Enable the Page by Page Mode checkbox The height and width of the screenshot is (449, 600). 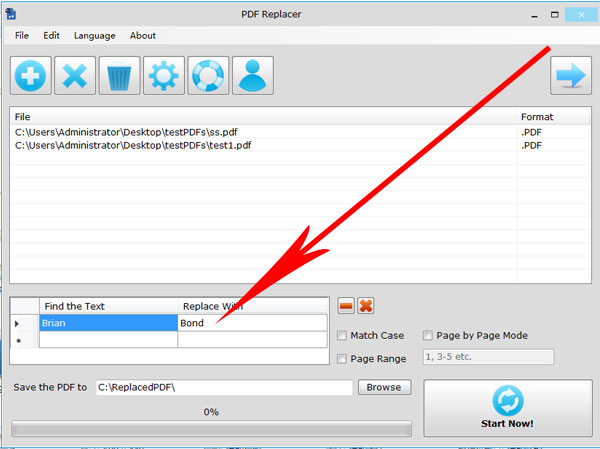tap(428, 336)
